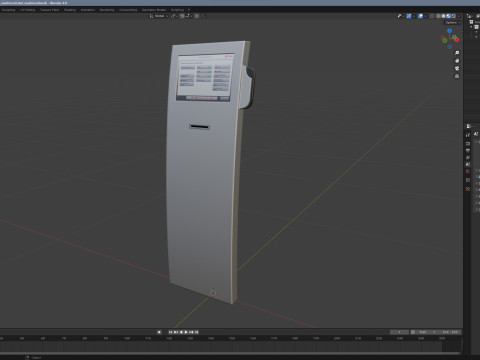Open the Options dropdown in the viewport

453,23
